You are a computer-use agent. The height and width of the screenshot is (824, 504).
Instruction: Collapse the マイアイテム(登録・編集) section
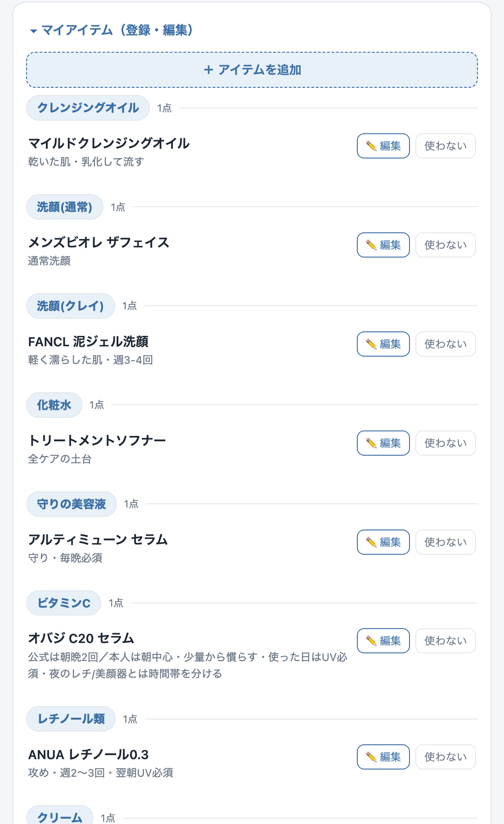(112, 30)
